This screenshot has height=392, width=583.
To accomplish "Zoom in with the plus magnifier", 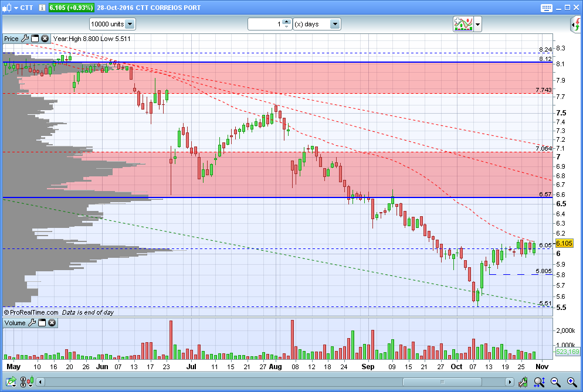I will click(x=572, y=381).
